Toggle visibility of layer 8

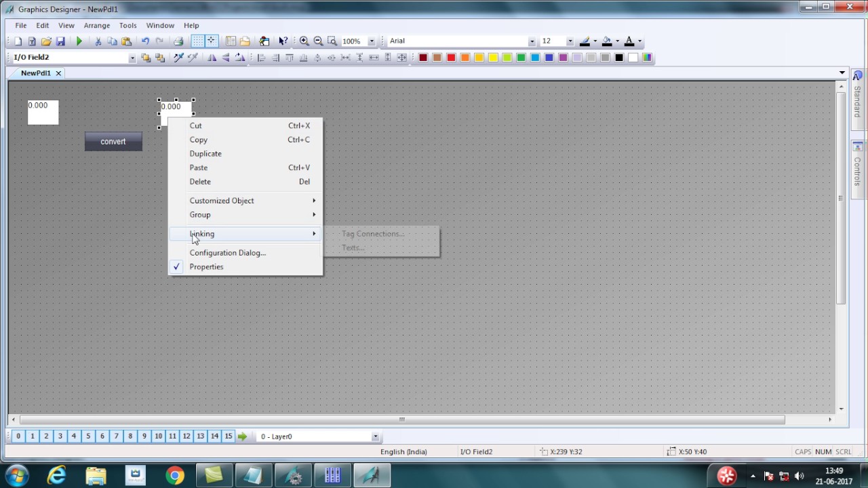coord(130,436)
